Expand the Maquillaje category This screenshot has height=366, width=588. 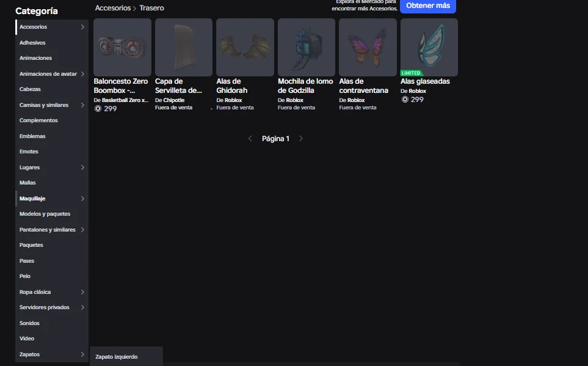pyautogui.click(x=82, y=199)
